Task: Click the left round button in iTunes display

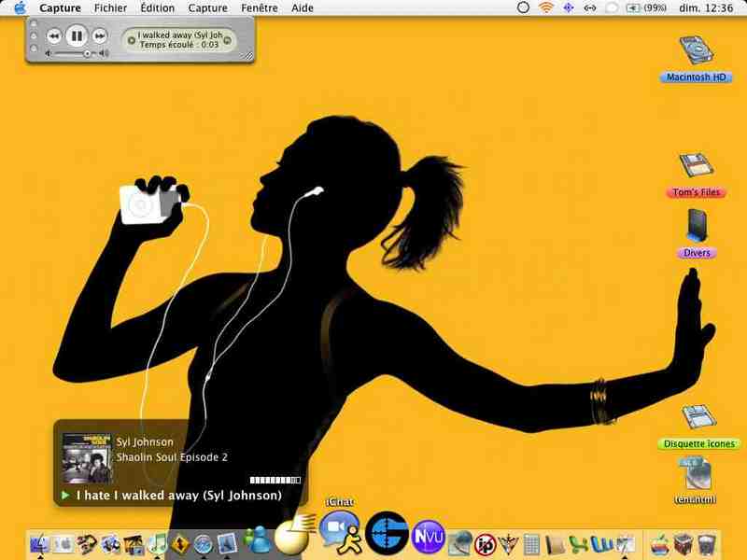Action: pos(131,40)
